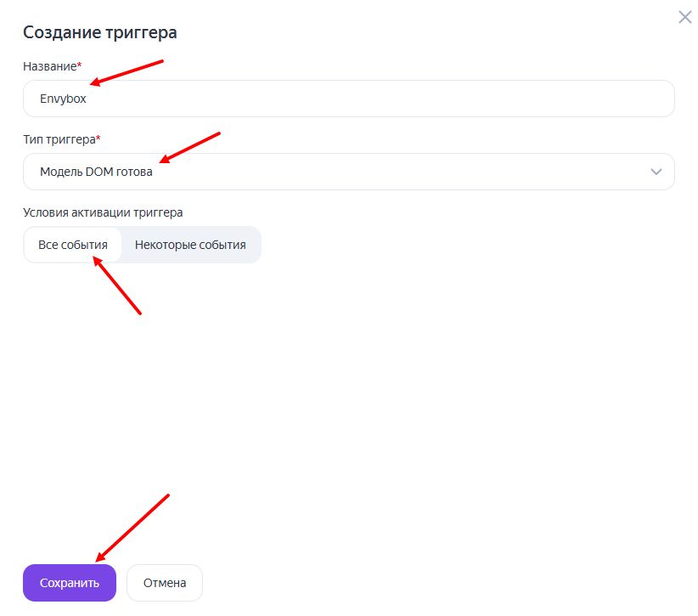Click the 'Модель DOM готова' selected value
Screen dimensions: 698x616
click(x=96, y=172)
